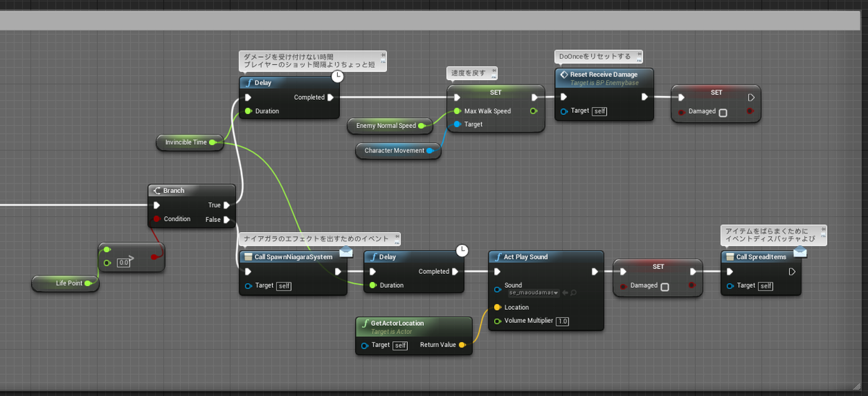
Task: Click the Character Movement output pin
Action: (x=430, y=150)
